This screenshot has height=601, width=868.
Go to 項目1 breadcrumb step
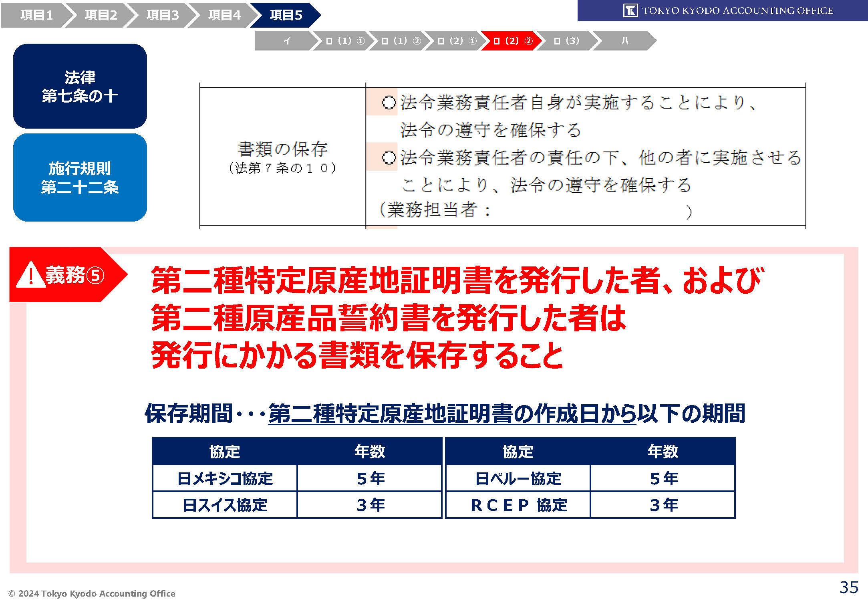[36, 15]
